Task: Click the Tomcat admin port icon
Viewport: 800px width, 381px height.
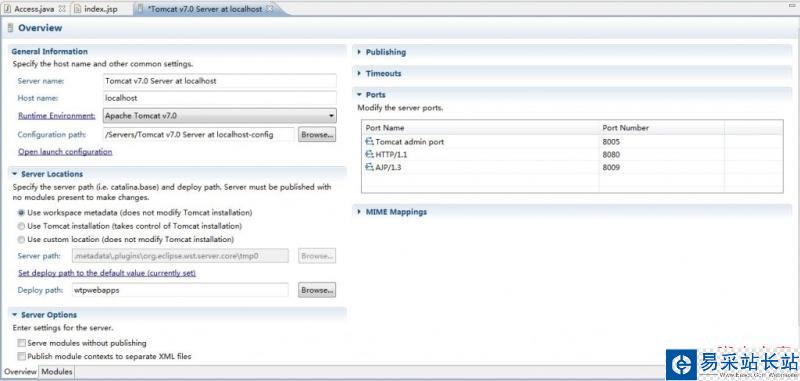Action: pos(369,142)
